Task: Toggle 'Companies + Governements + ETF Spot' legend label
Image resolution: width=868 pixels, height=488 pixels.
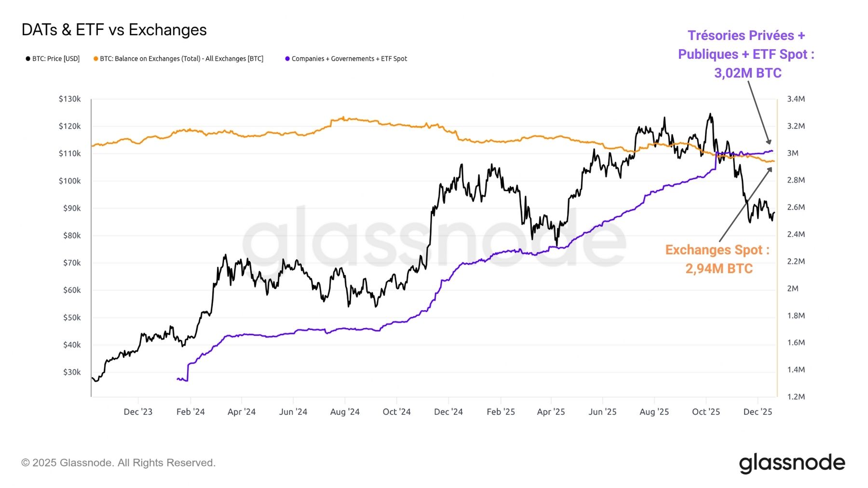Action: pos(349,59)
